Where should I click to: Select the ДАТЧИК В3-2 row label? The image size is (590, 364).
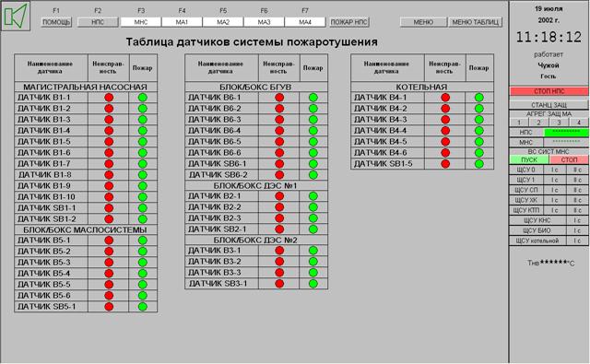point(215,262)
